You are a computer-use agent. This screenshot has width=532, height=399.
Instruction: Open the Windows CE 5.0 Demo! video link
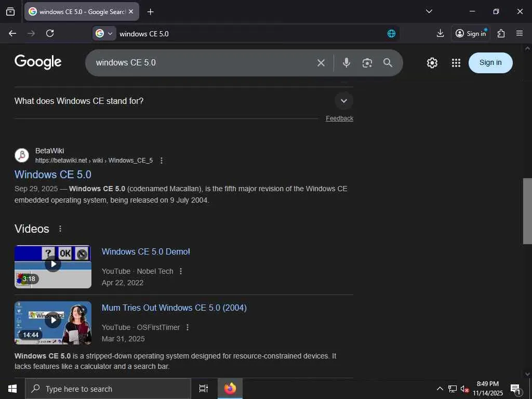tap(146, 252)
